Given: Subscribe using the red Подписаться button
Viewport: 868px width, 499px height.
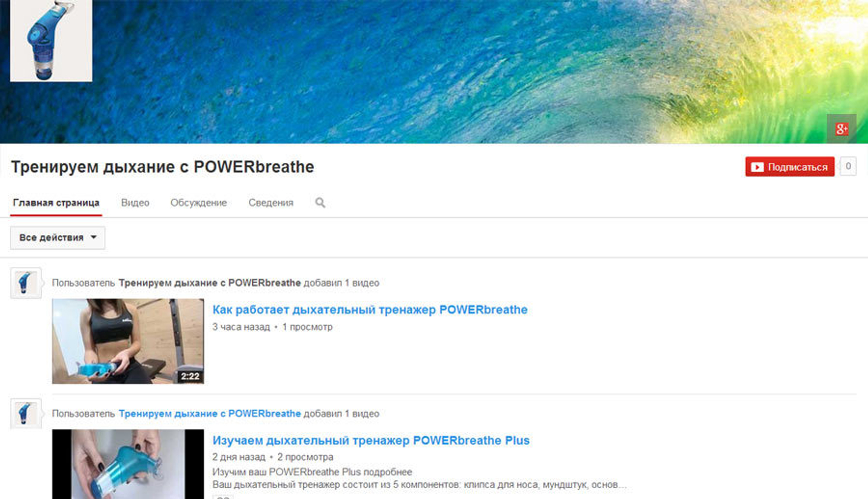Looking at the screenshot, I should [790, 167].
